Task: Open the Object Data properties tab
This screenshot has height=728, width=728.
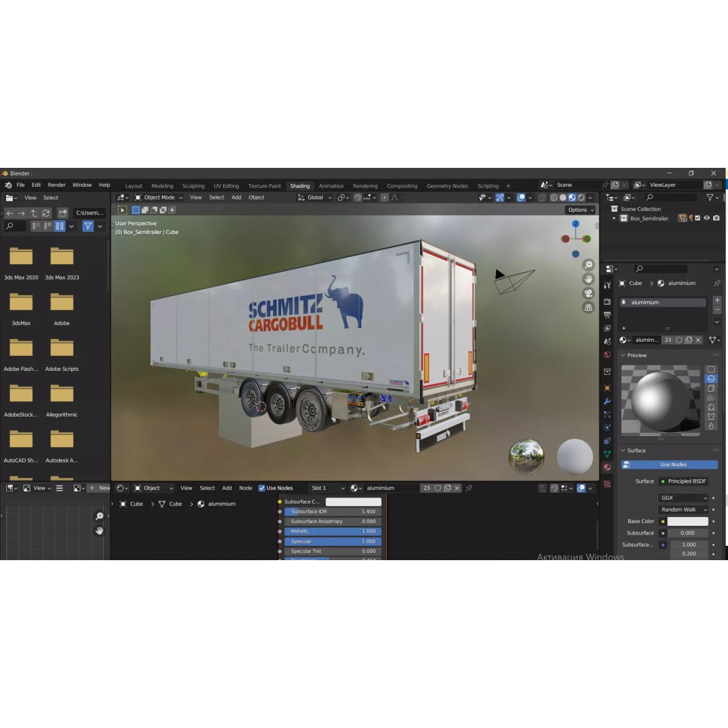Action: [607, 454]
